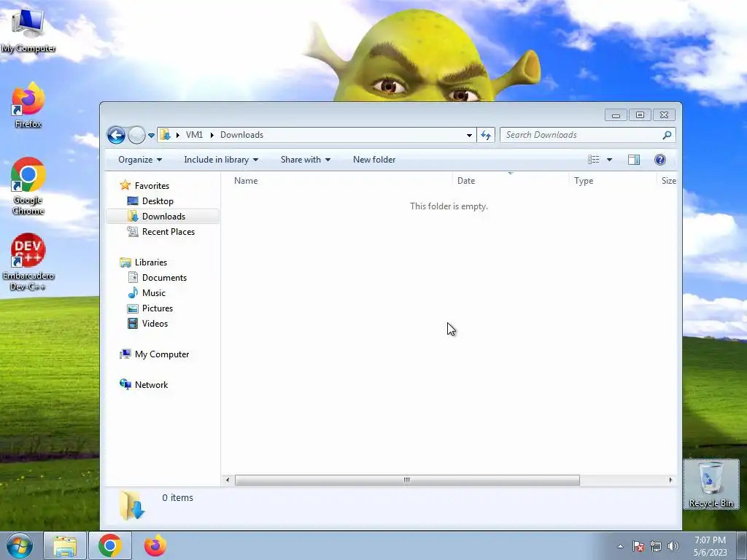747x560 pixels.
Task: Open Desktop under Favorites
Action: tap(158, 201)
